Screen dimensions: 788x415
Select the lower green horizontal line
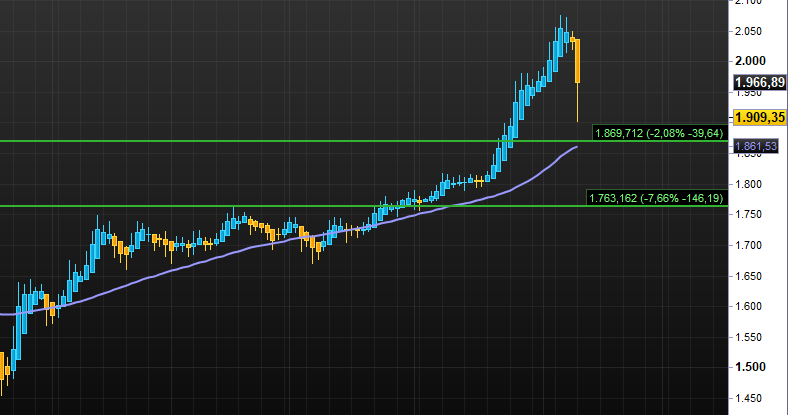(x=300, y=206)
